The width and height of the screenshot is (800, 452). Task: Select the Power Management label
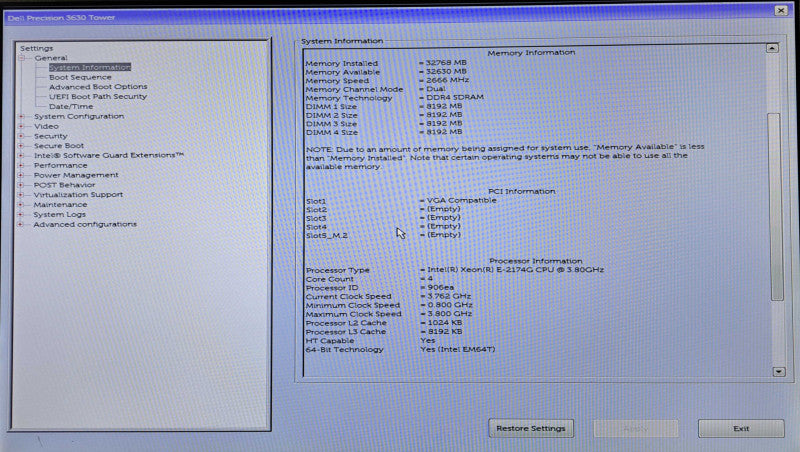point(76,175)
